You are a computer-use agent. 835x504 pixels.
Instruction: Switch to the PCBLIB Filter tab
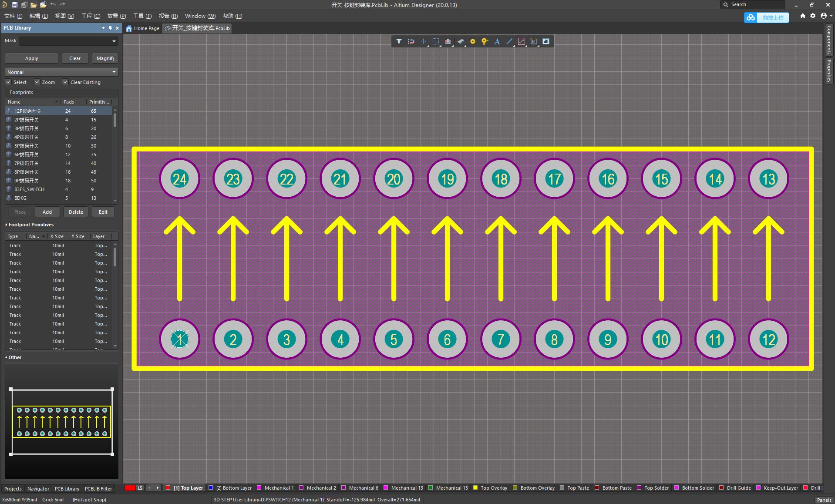click(98, 489)
